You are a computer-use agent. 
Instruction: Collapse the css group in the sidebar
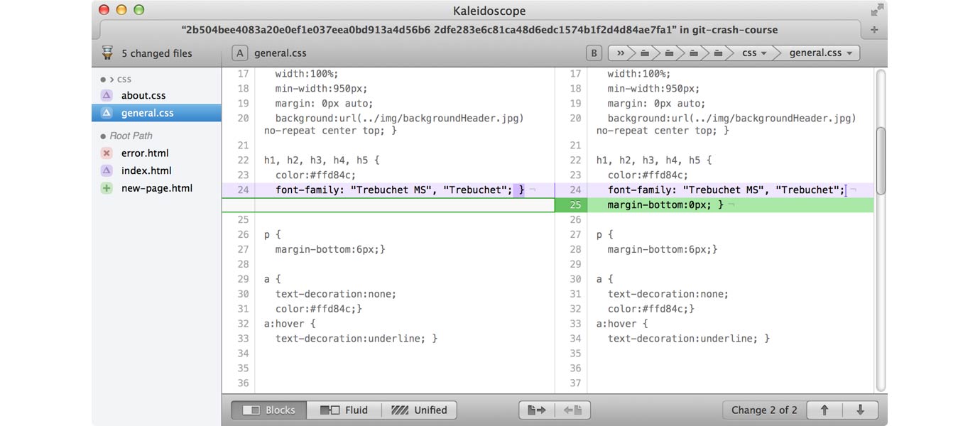coord(111,79)
